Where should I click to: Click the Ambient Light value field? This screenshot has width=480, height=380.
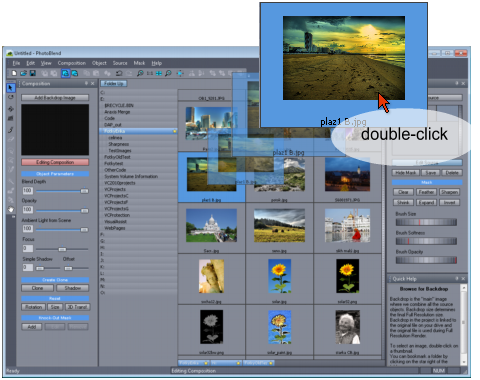tap(27, 229)
